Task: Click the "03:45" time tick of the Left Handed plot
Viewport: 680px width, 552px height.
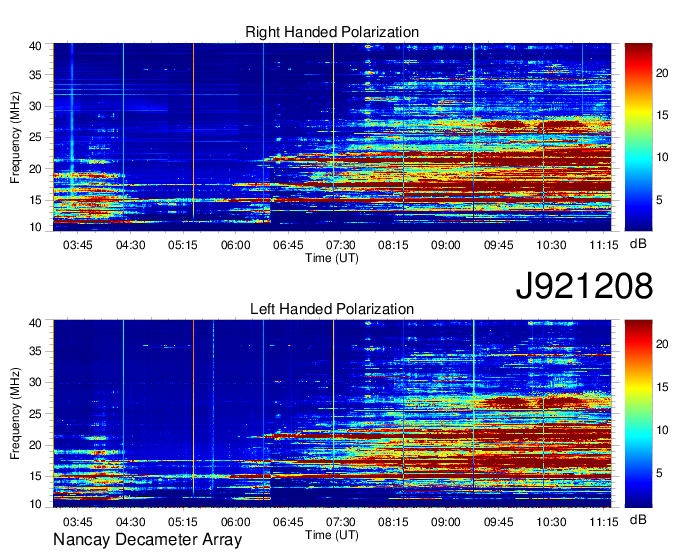Action: 78,522
